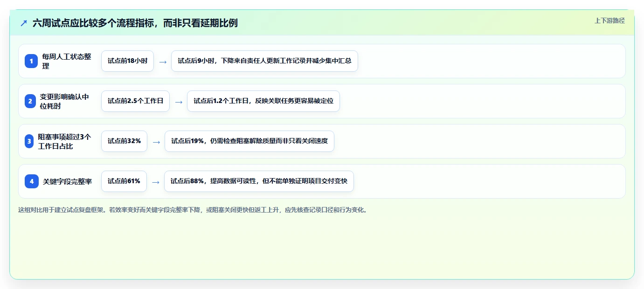Click the arrow icon beside the title

[24, 23]
